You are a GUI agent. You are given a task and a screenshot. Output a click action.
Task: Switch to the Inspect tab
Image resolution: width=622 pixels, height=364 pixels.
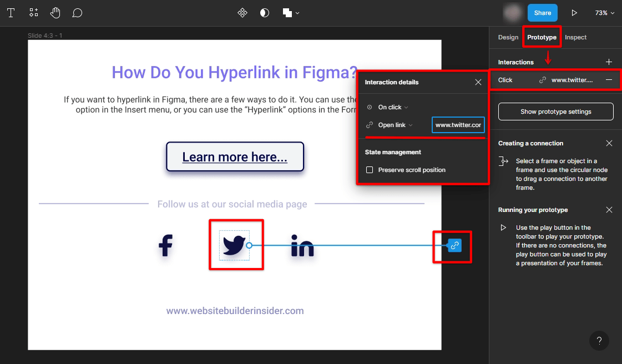tap(575, 37)
